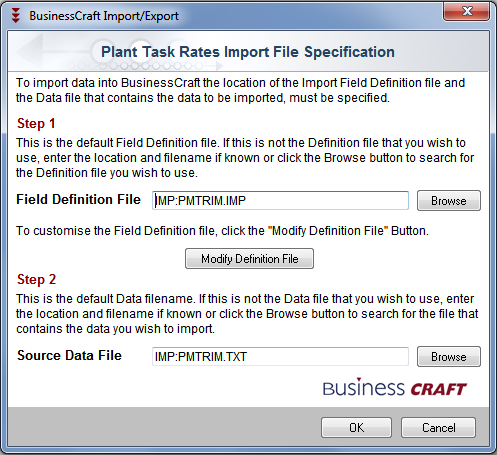Click the Business Craft logo
The height and width of the screenshot is (455, 497).
[395, 387]
